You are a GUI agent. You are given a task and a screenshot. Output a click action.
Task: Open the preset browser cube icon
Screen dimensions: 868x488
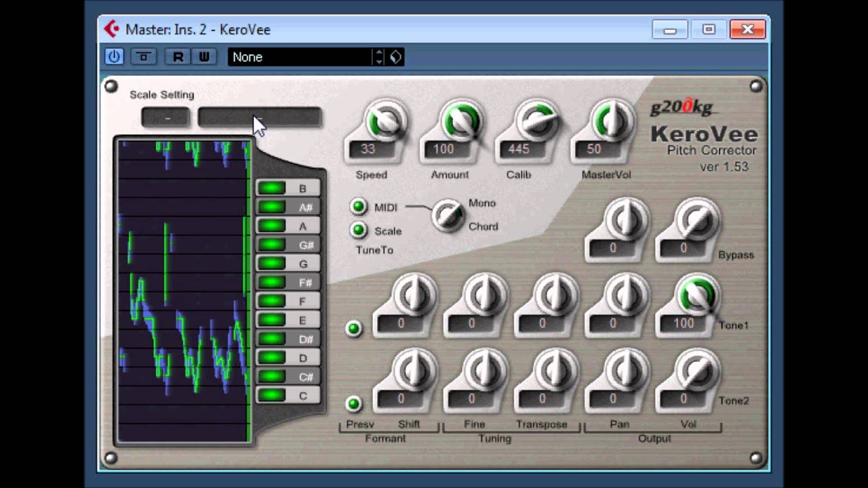395,57
